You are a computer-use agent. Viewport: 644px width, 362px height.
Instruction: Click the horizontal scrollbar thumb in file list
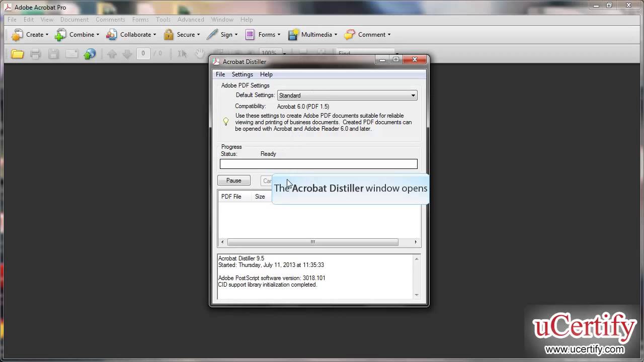[x=312, y=242]
